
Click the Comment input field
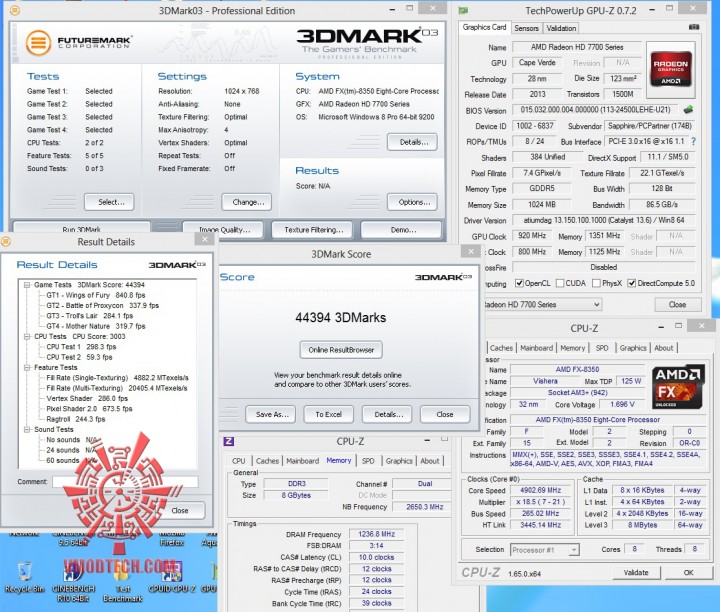coord(125,482)
